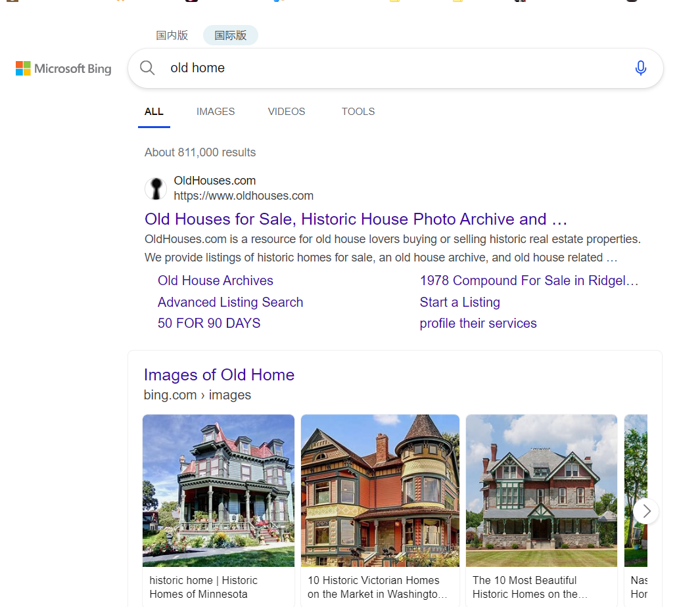Screen dimensions: 700x607
Task: Open the 50 FOR 90 DAYS link
Action: [x=208, y=323]
